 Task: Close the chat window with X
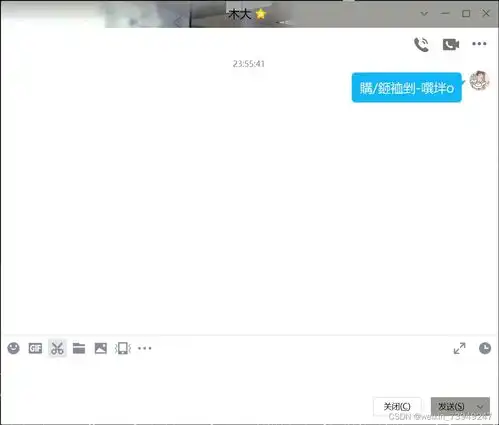click(x=486, y=13)
